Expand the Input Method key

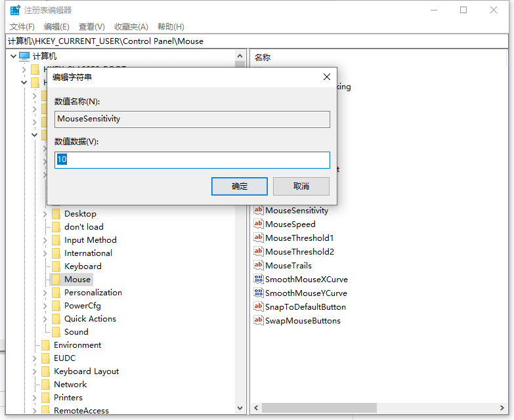(x=45, y=240)
